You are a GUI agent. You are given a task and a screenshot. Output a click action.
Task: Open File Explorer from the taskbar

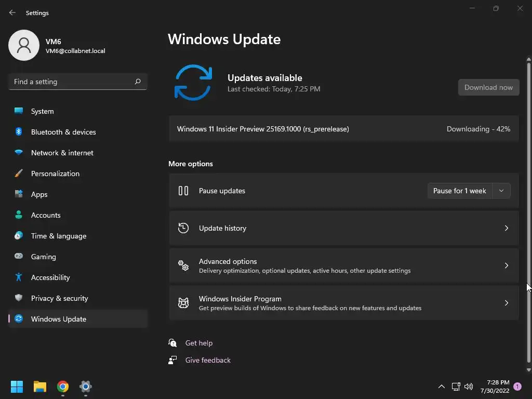click(x=39, y=387)
